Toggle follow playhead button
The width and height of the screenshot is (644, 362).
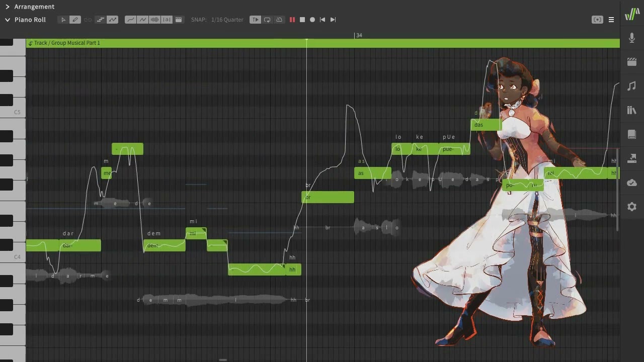tap(255, 20)
